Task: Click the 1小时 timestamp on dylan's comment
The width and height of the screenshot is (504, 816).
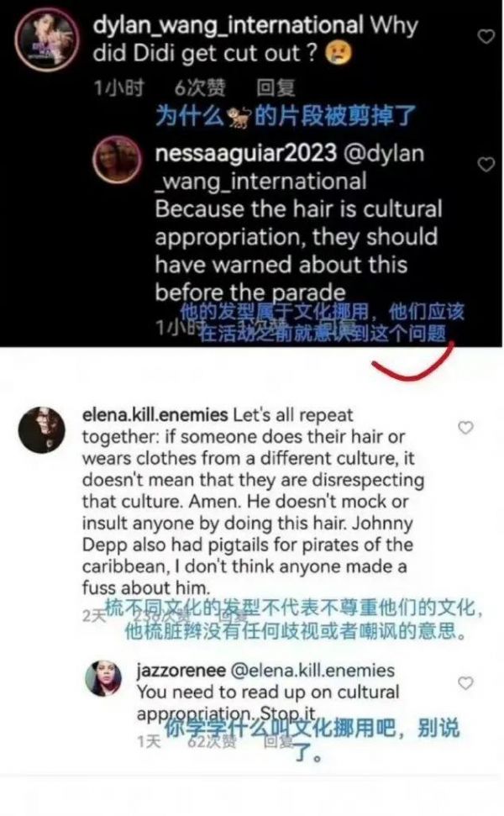Action: click(x=118, y=88)
